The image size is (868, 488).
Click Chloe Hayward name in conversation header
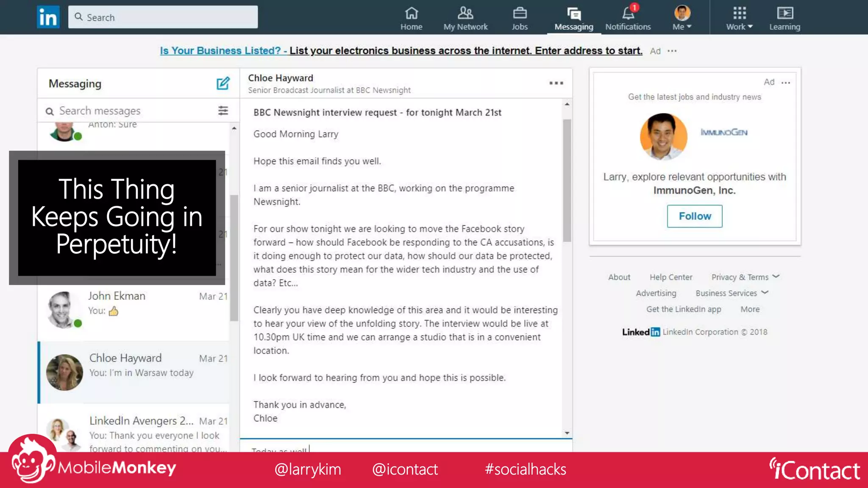[281, 78]
